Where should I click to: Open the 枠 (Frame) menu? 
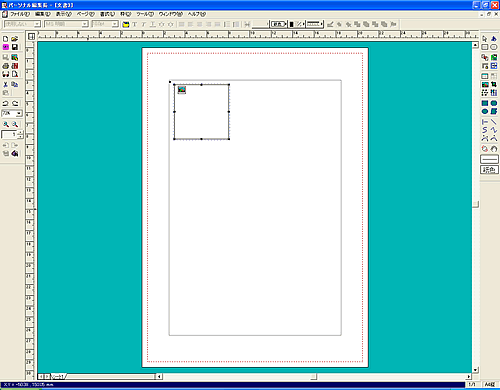tap(126, 14)
